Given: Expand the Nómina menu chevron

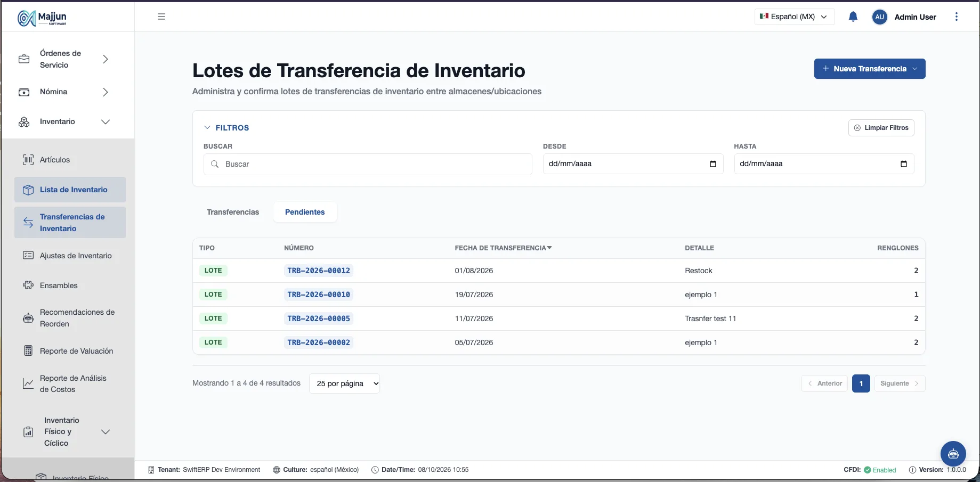Looking at the screenshot, I should (x=105, y=92).
